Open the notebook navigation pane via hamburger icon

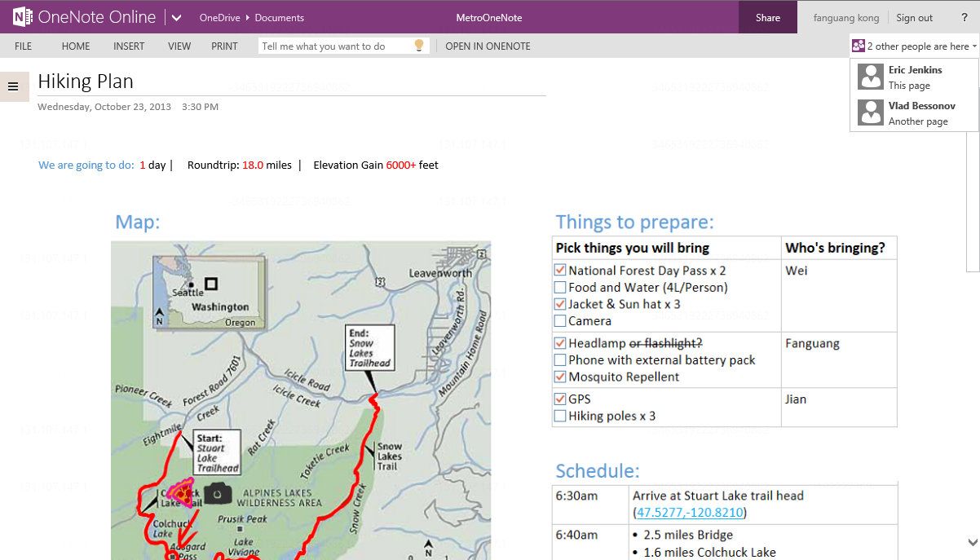[14, 86]
